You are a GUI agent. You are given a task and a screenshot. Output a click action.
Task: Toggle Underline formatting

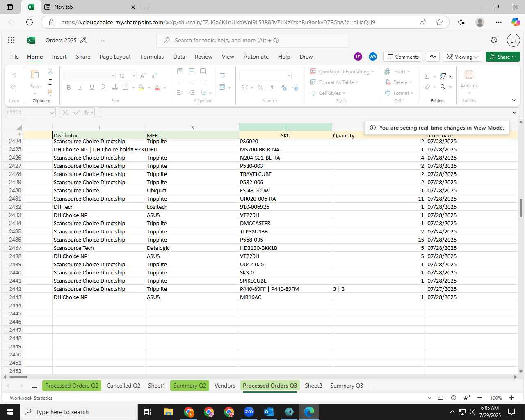91,87
